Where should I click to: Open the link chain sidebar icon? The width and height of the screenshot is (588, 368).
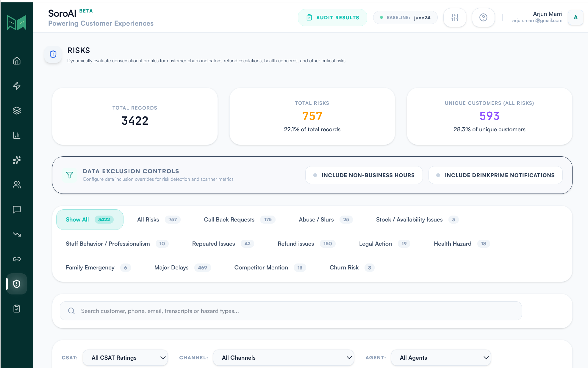pyautogui.click(x=17, y=259)
